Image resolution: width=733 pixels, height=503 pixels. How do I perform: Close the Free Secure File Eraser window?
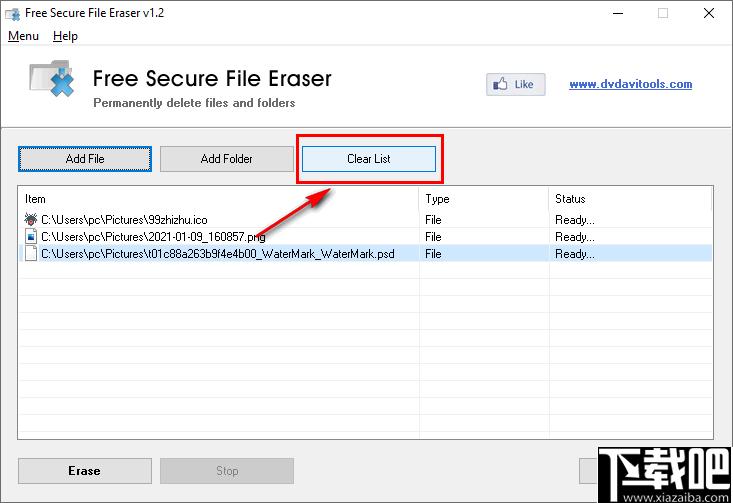coord(709,13)
